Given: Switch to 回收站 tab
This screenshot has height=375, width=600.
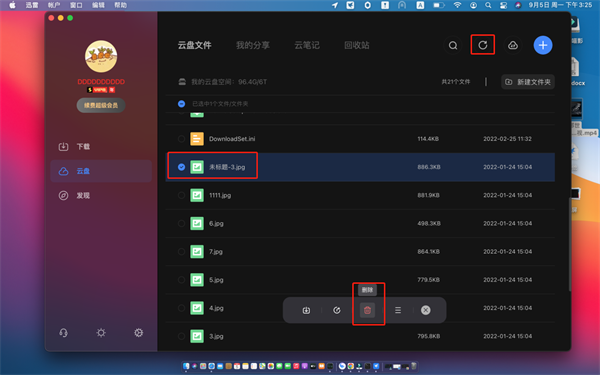Looking at the screenshot, I should click(x=357, y=45).
